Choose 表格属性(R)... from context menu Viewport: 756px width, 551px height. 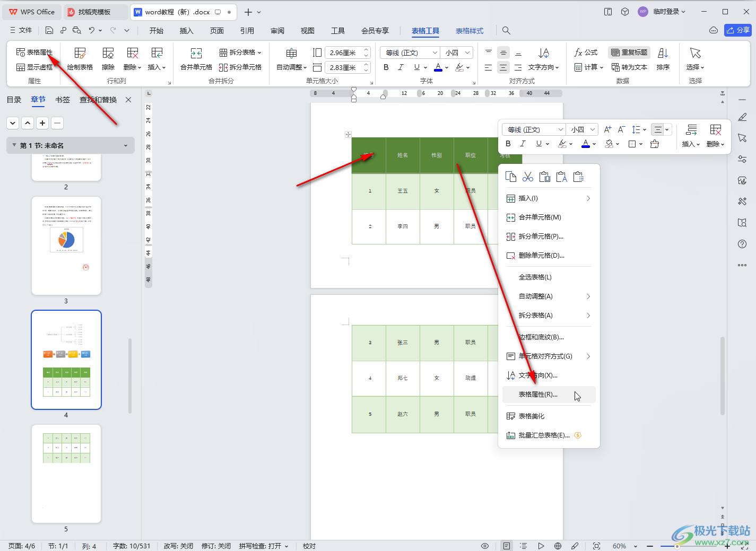point(549,395)
